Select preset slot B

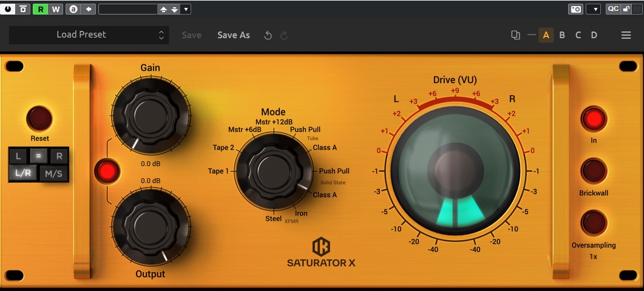point(562,35)
